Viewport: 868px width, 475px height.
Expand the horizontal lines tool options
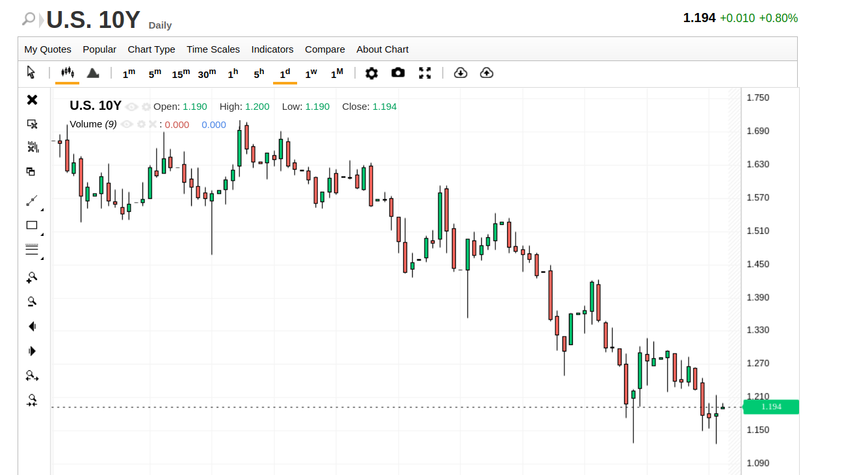click(x=42, y=257)
